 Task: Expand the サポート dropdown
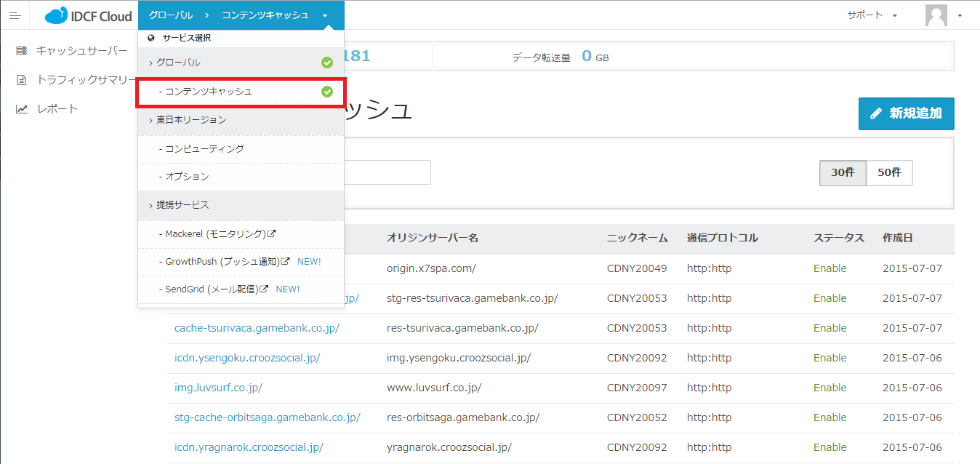click(x=872, y=15)
